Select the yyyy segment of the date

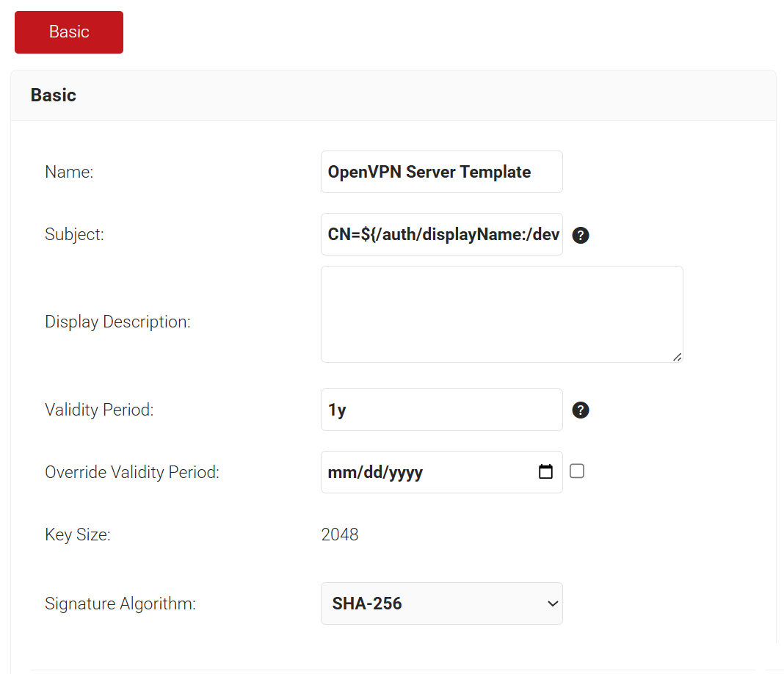(405, 472)
